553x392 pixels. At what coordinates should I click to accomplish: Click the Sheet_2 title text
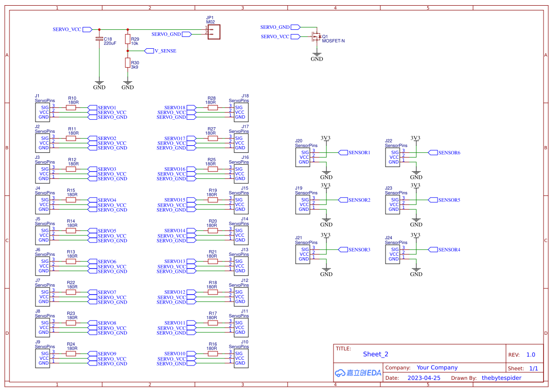point(376,354)
